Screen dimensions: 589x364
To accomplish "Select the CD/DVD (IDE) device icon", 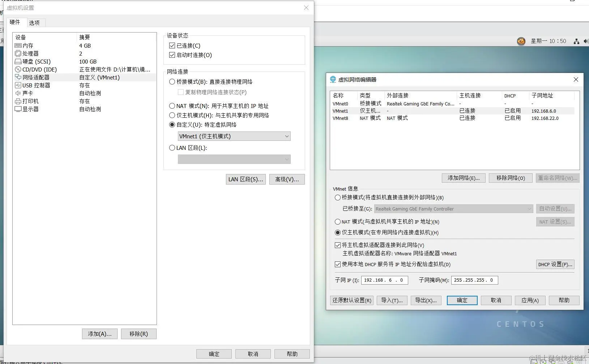I will point(18,69).
